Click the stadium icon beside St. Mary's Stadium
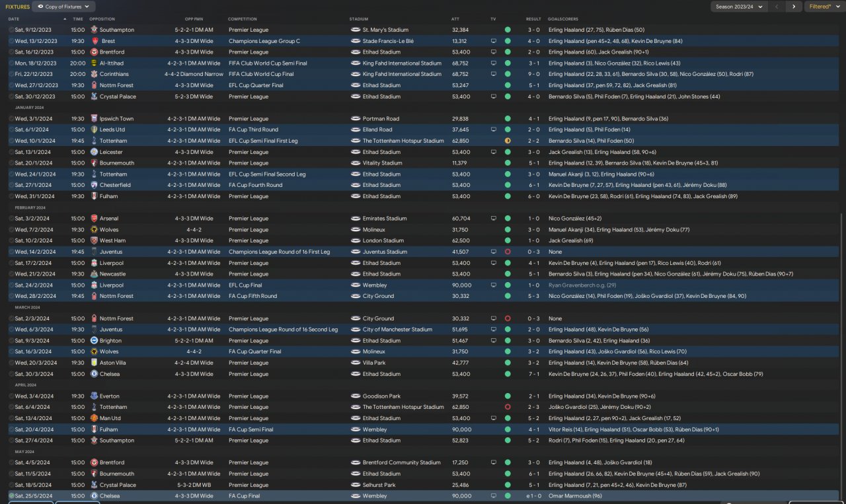 [355, 30]
